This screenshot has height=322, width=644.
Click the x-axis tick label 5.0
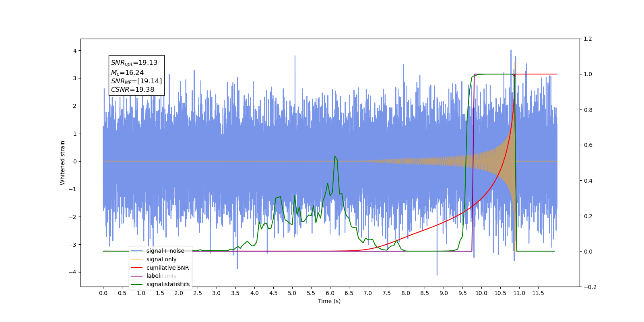tap(292, 293)
